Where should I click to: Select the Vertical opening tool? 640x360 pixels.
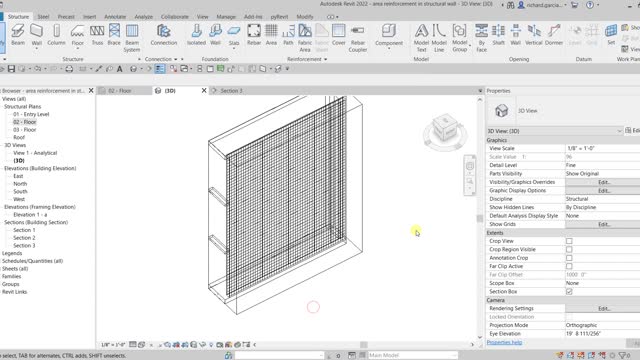click(x=534, y=35)
